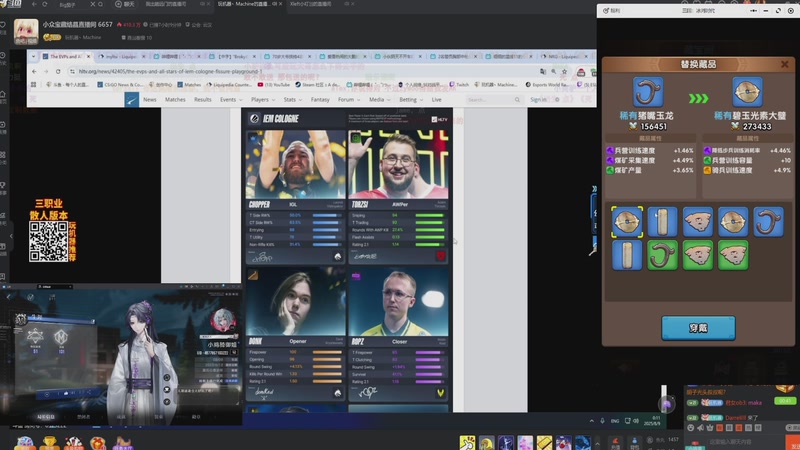Screen dimensions: 800x450
Task: Open the Twitch bookmark
Action: pyautogui.click(x=459, y=85)
